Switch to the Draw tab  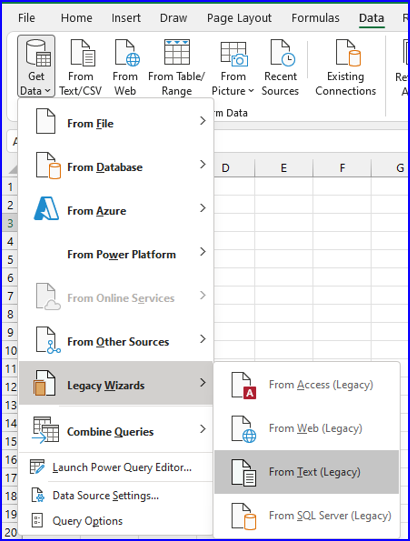pyautogui.click(x=174, y=18)
